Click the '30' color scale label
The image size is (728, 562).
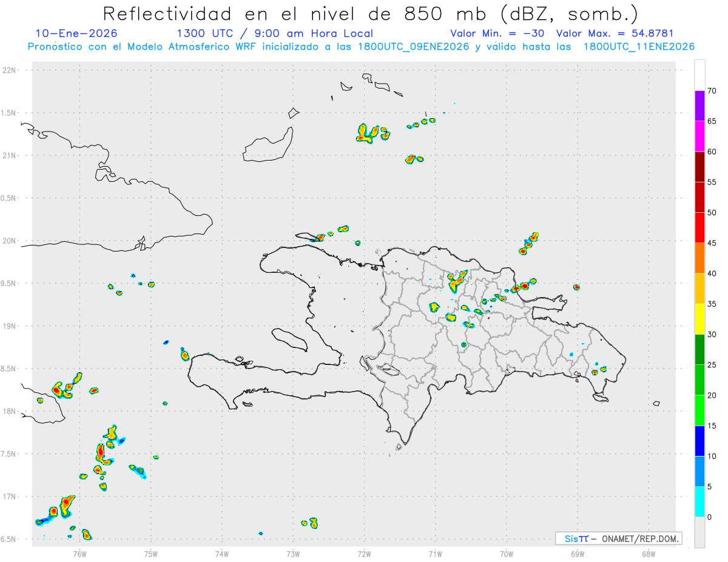tap(712, 335)
